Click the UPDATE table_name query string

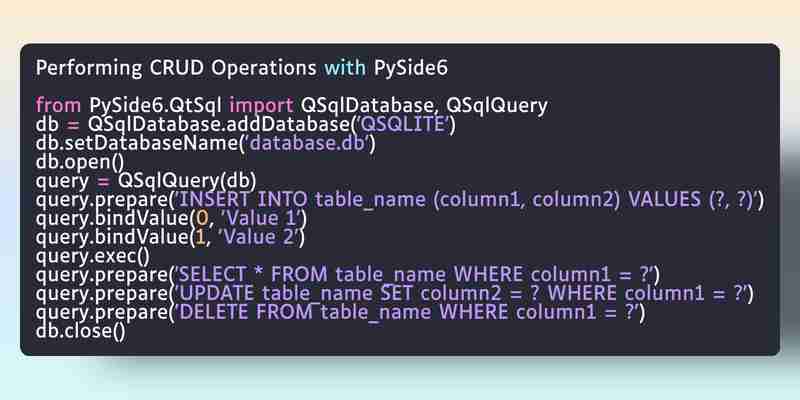click(x=461, y=294)
